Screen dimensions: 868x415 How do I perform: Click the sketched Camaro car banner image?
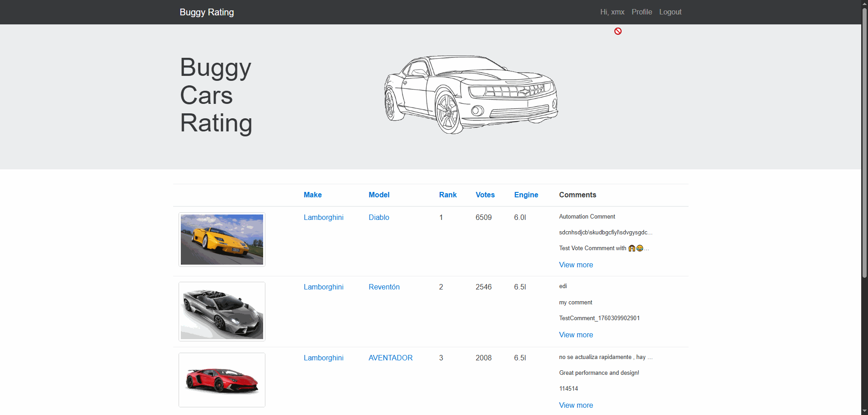471,95
